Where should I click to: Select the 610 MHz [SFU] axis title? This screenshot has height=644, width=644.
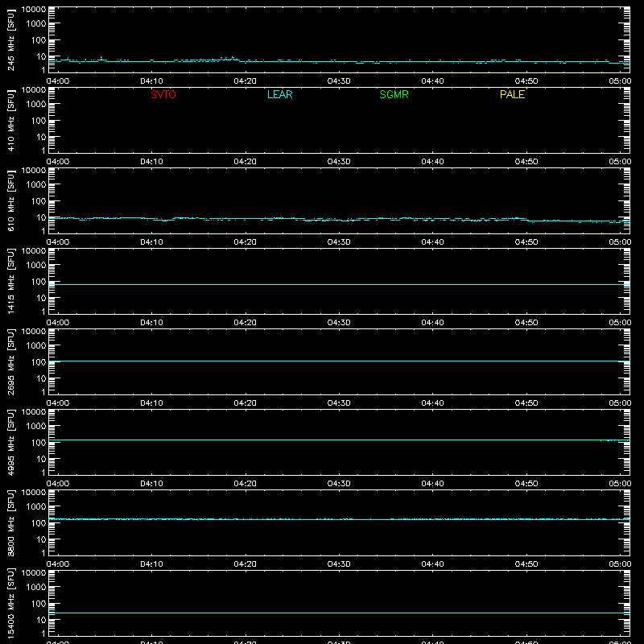tap(10, 201)
